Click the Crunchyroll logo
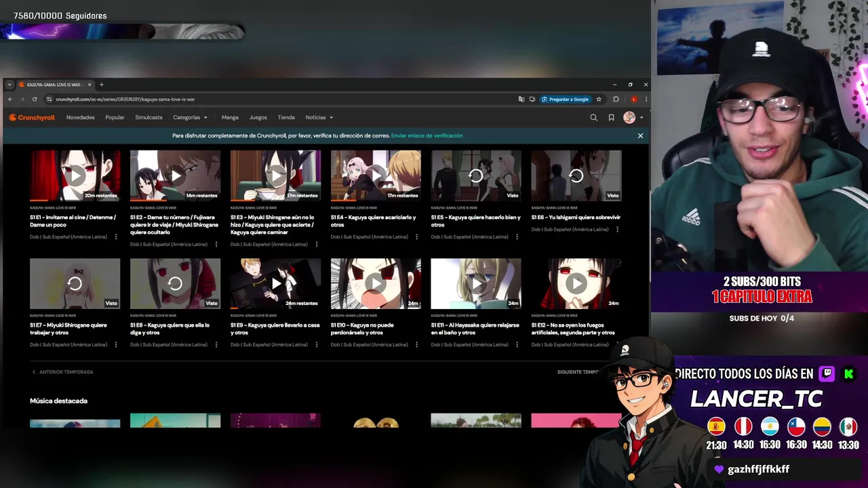This screenshot has height=488, width=868. [32, 117]
